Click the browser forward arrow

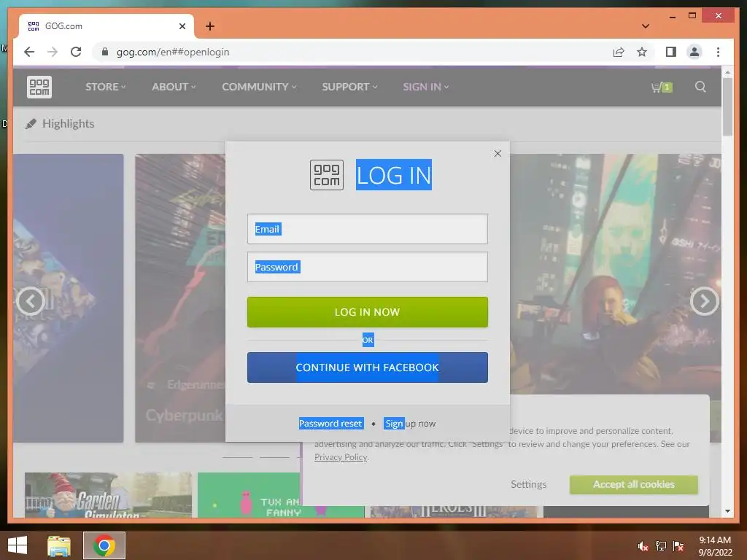[53, 52]
